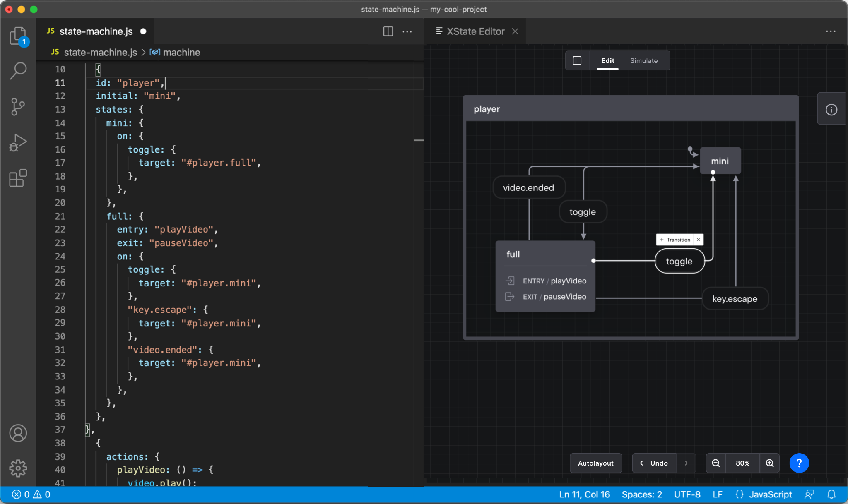The image size is (848, 504).
Task: Open the Run and Debug view icon
Action: [18, 143]
